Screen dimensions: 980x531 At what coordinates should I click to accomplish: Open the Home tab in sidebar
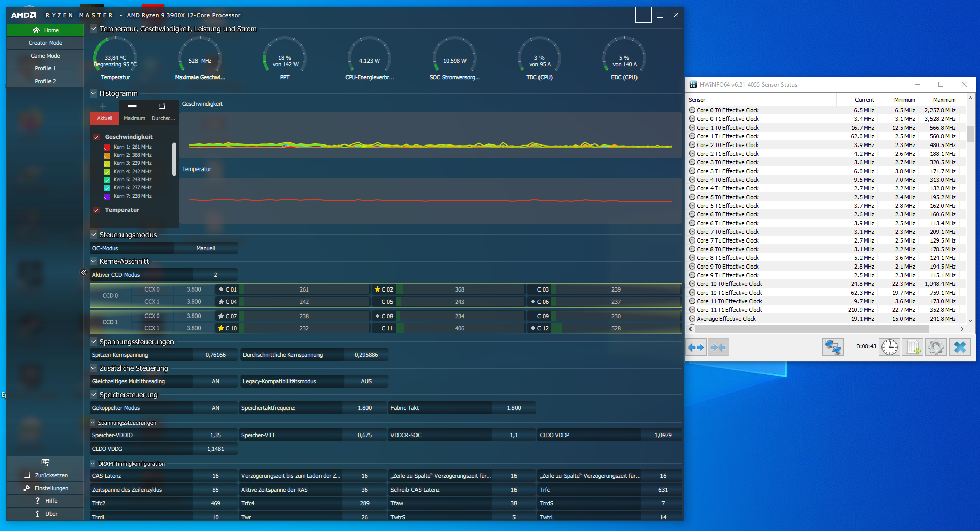[45, 30]
